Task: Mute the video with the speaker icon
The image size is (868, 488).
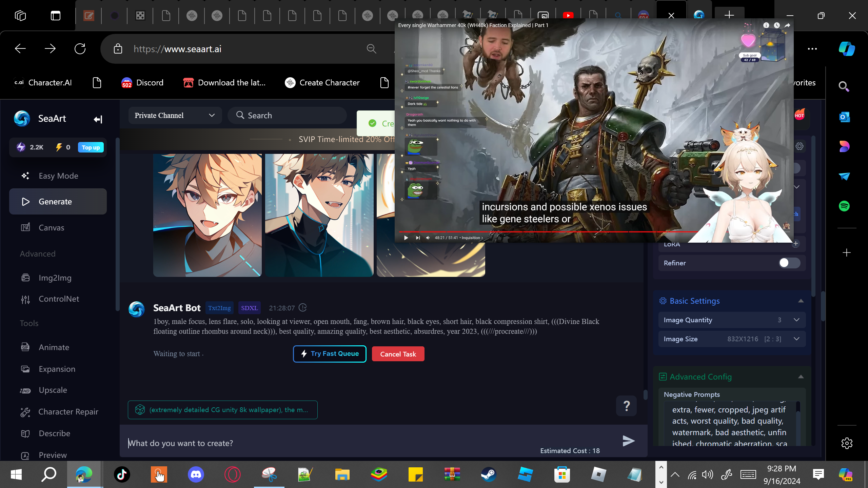Action: (428, 238)
